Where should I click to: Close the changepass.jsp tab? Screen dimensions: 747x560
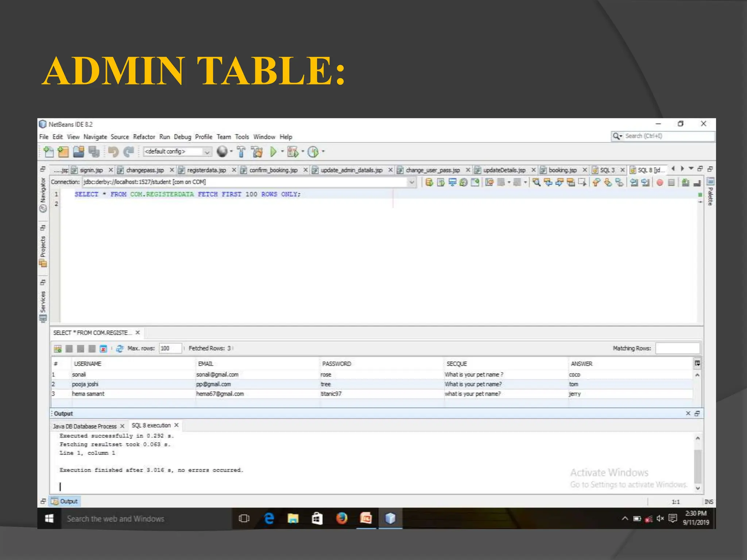(172, 170)
